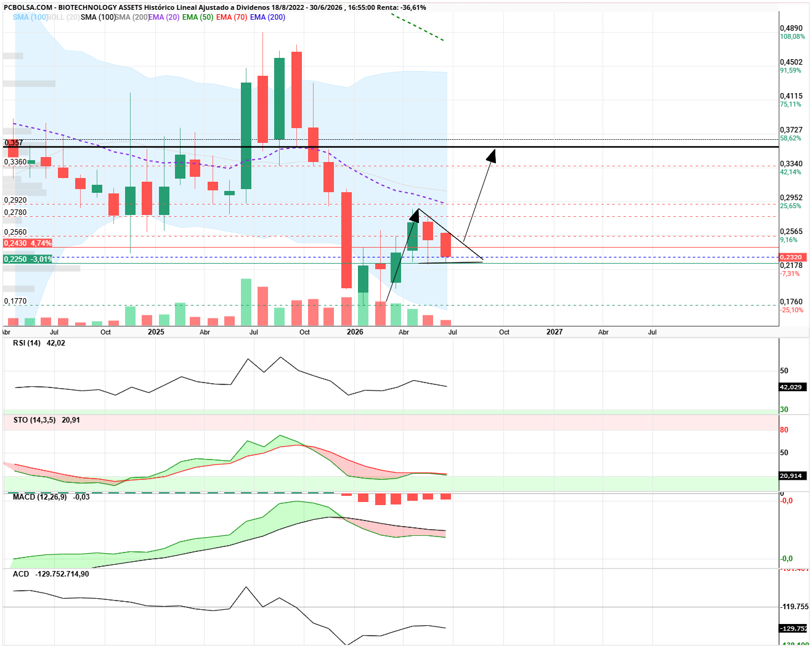Select the RSI (14) indicator label
The image size is (812, 648).
coord(26,343)
